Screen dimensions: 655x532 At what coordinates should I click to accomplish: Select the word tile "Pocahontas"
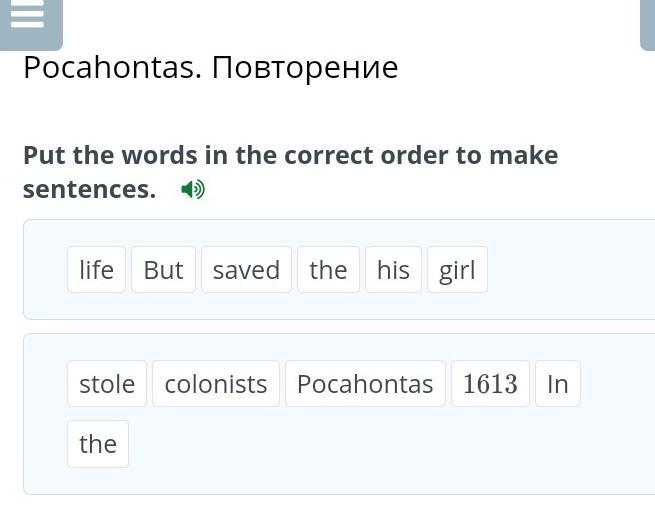(x=366, y=383)
